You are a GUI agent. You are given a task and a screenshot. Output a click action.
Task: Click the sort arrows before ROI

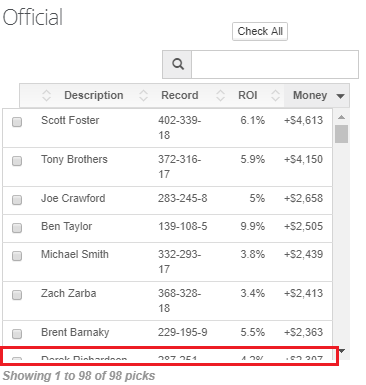[x=220, y=96]
